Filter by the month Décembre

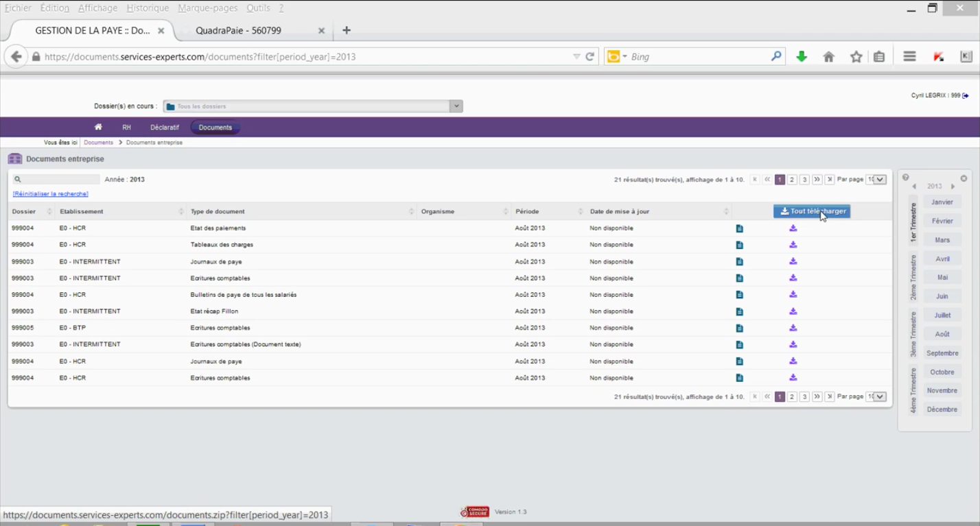[942, 409]
